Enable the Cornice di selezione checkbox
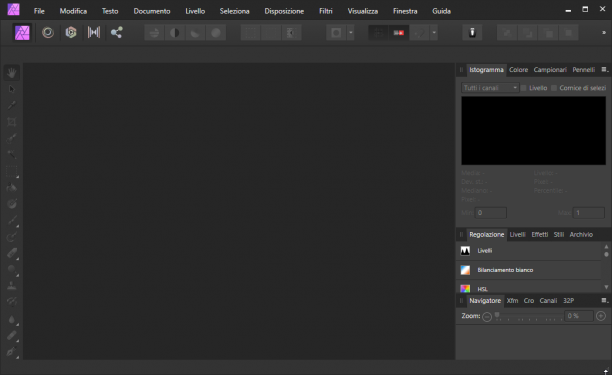The height and width of the screenshot is (375, 612). tap(554, 88)
